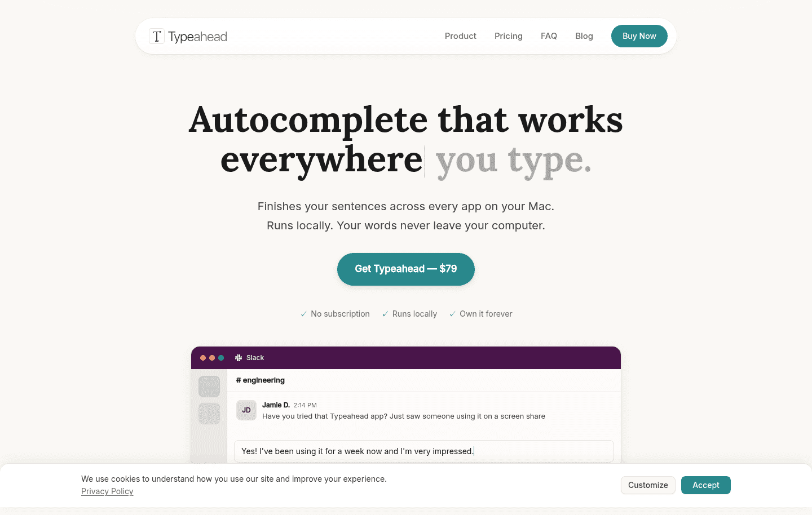Click the "Runs locally. Your words" subtitle line
The width and height of the screenshot is (812, 515).
(x=406, y=225)
